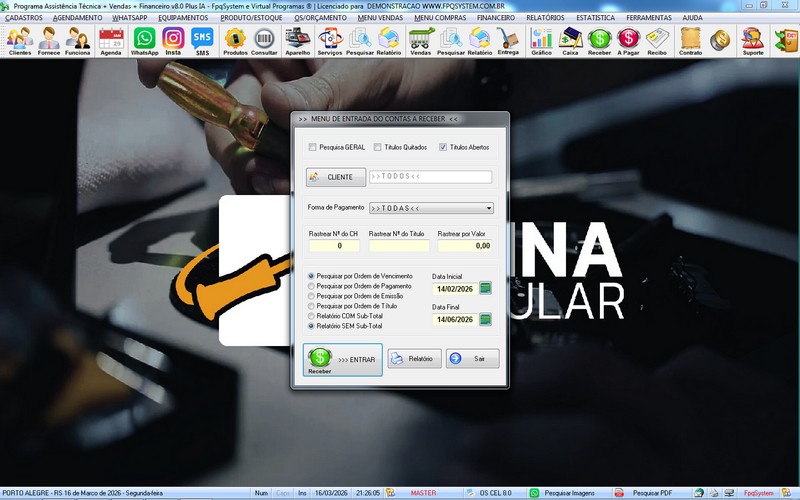This screenshot has width=800, height=500.
Task: Focus the Rastrear Nº do Título field
Action: pyautogui.click(x=399, y=246)
